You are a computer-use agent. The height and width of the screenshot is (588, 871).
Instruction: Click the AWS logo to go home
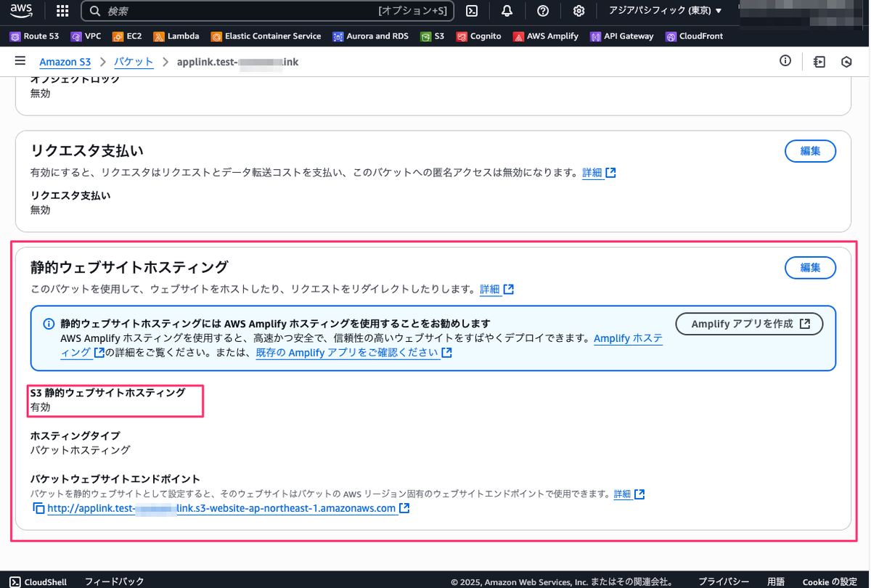coord(21,11)
